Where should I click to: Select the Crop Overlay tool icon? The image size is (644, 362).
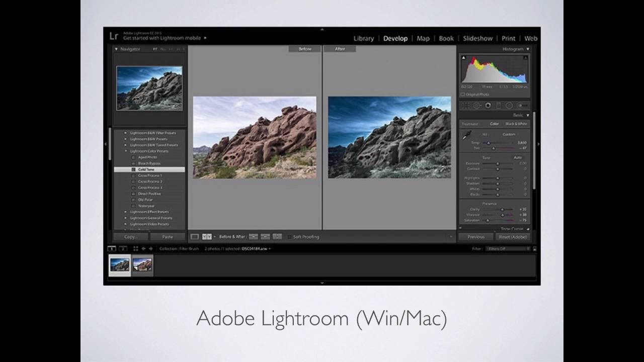(x=466, y=105)
